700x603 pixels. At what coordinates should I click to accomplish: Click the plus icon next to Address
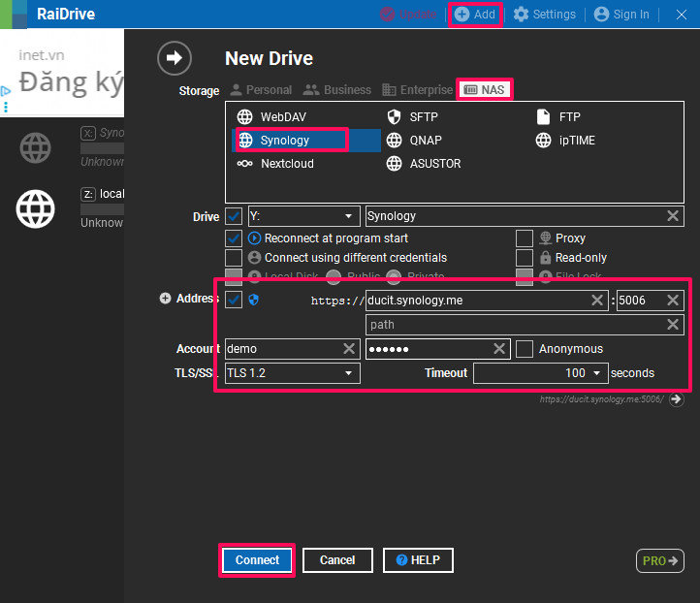pos(165,299)
